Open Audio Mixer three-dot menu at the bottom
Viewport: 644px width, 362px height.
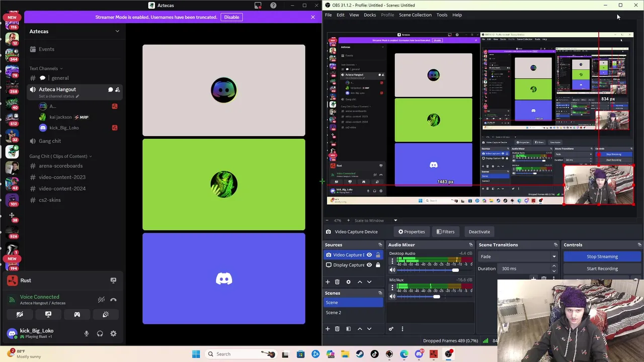click(402, 329)
